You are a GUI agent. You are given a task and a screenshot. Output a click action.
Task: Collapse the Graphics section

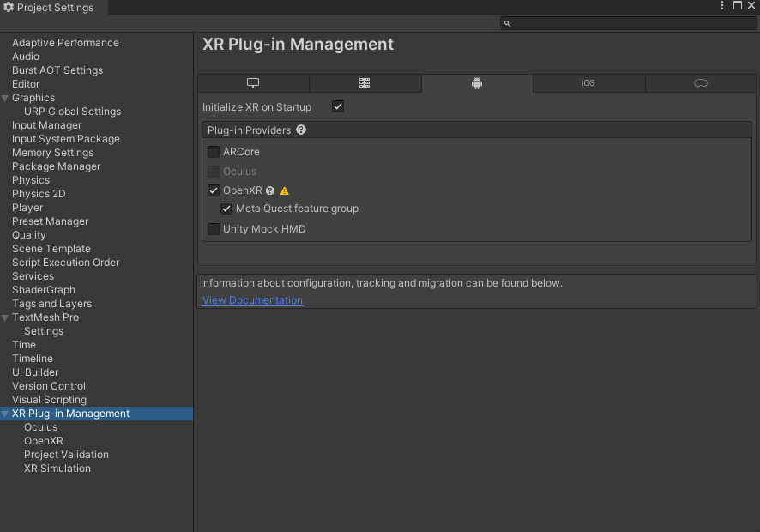pos(6,97)
